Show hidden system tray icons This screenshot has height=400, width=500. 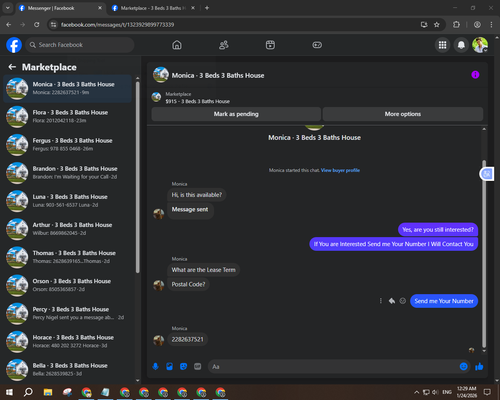pos(416,392)
